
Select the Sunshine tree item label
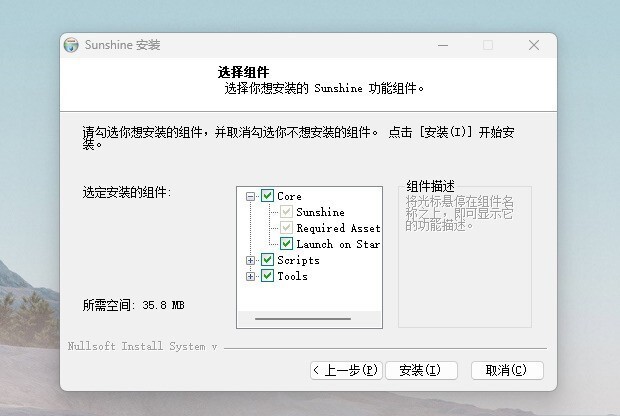tap(320, 212)
